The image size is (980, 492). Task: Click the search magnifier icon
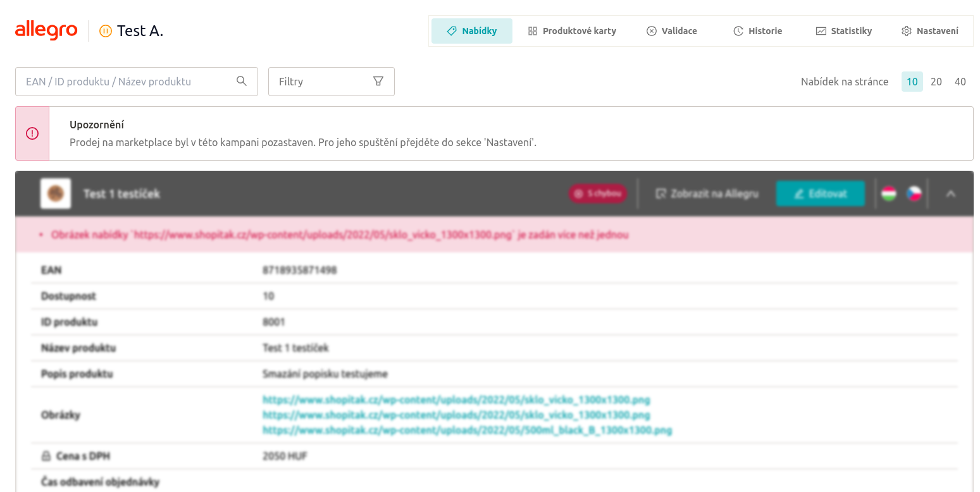tap(241, 81)
